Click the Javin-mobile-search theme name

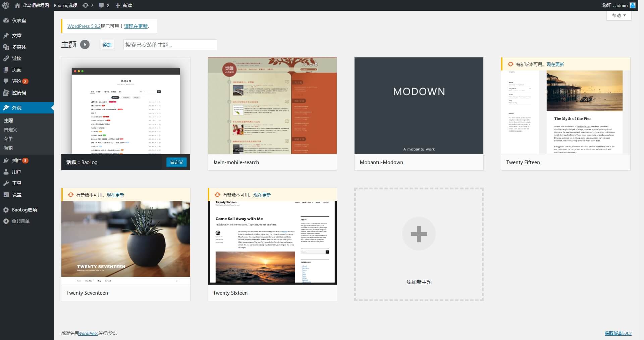[x=236, y=162]
